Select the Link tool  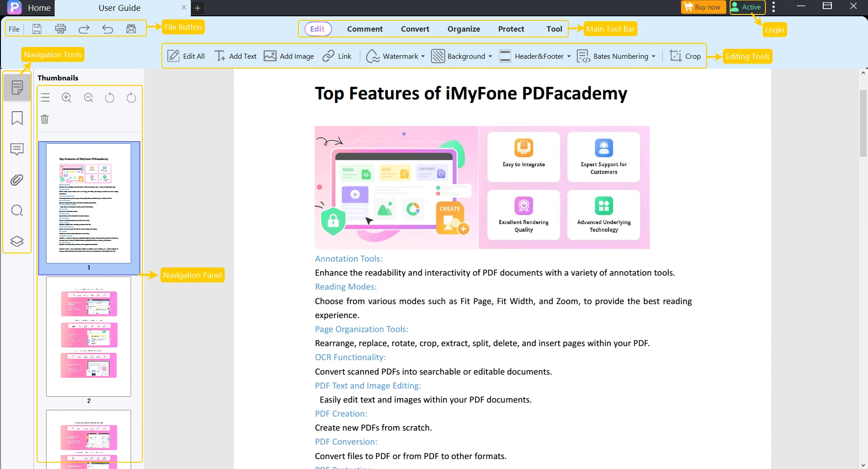pos(337,56)
